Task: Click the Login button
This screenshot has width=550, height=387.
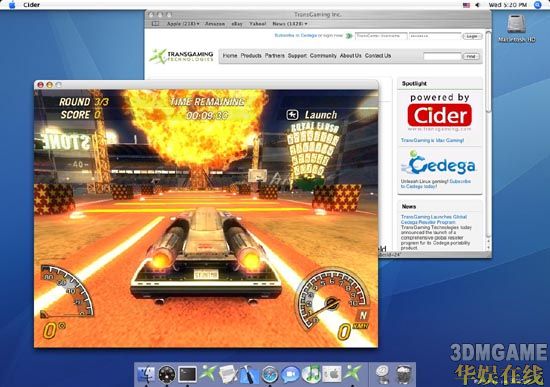Action: (472, 36)
